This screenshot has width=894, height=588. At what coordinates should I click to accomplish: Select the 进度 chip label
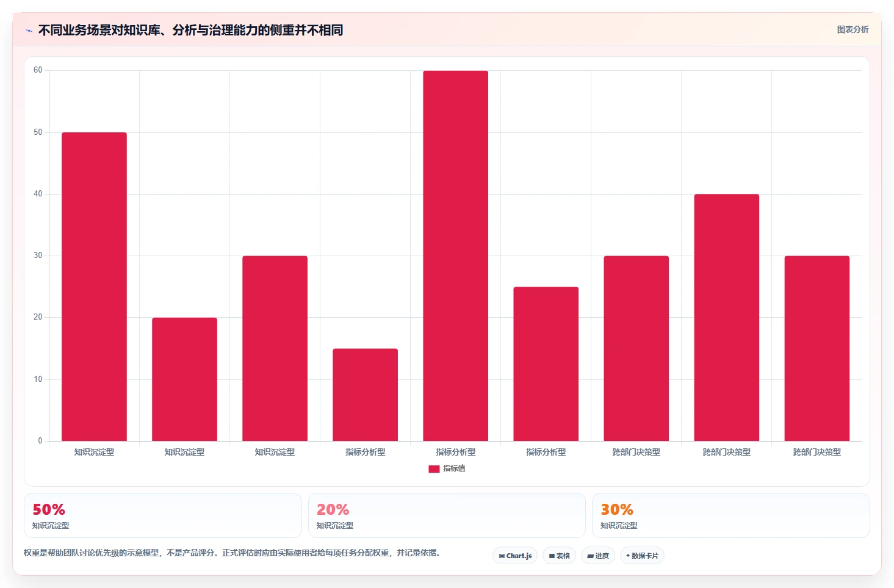(602, 556)
